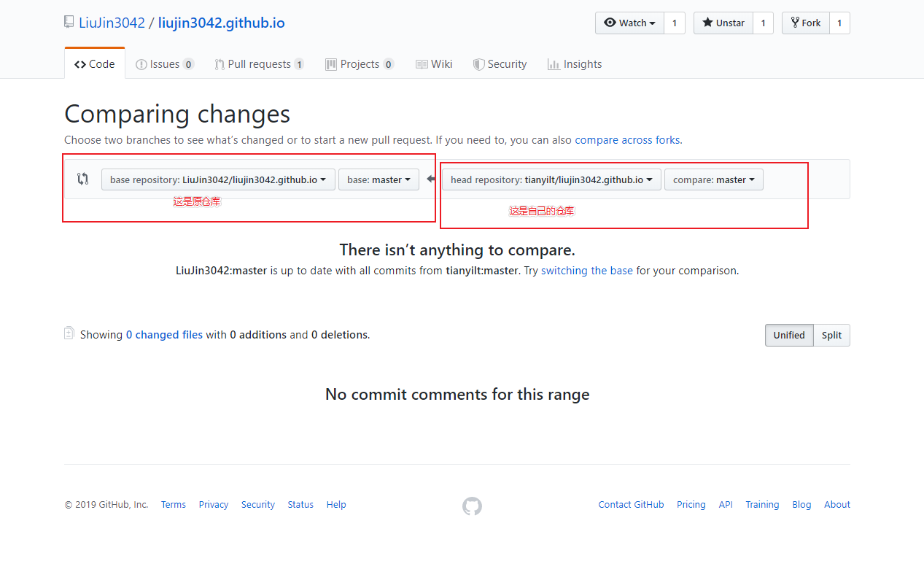Go to the Wiki tab

(434, 64)
